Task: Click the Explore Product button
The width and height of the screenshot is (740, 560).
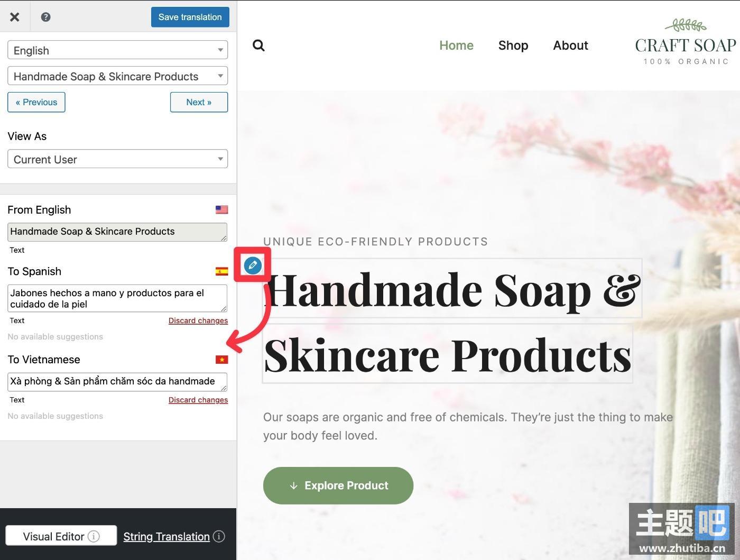Action: point(338,485)
